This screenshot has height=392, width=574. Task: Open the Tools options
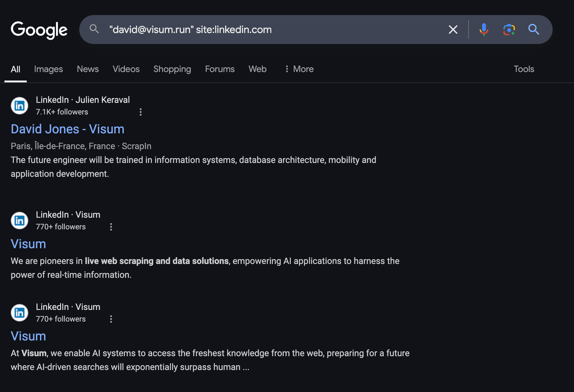[524, 69]
